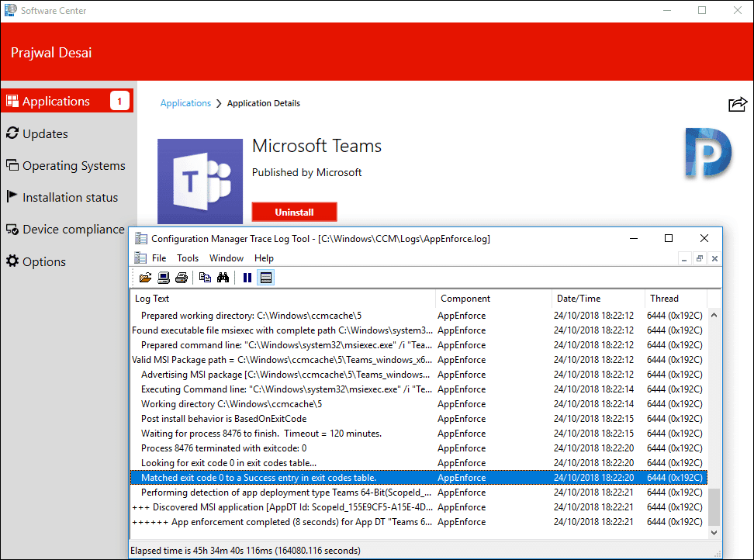754x560 pixels.
Task: Toggle the details pane toolbar icon
Action: [x=266, y=278]
